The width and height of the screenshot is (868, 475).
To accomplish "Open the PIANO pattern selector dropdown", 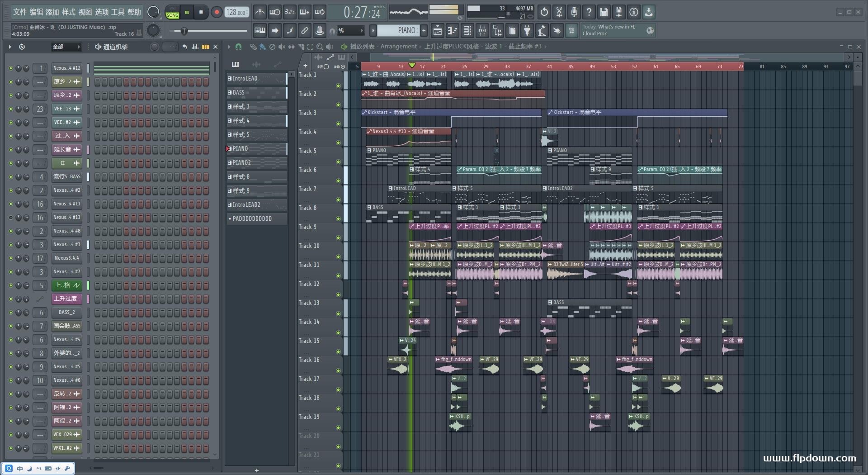I will 398,31.
